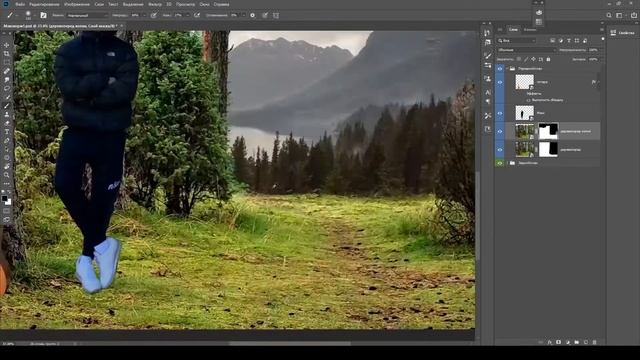
Task: Select the Brush tool in left toolbar
Action: [x=7, y=106]
